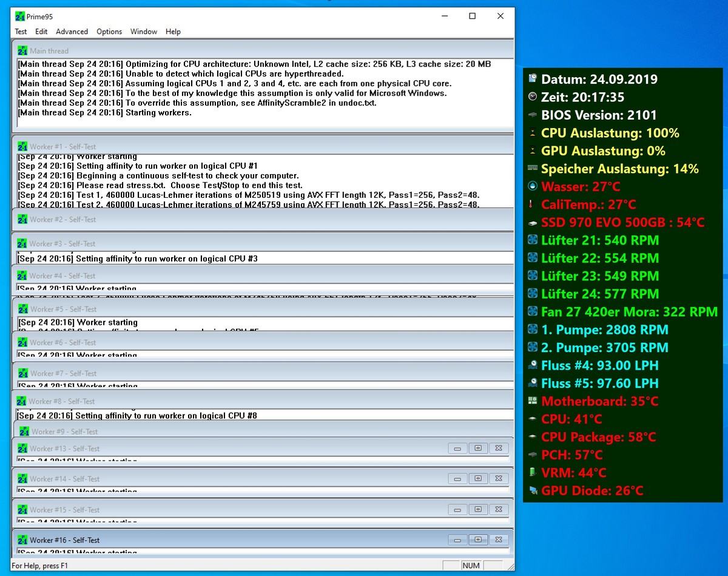Viewport: 728px width, 576px height.
Task: Click the calendar icon beside Datum
Action: coord(533,79)
